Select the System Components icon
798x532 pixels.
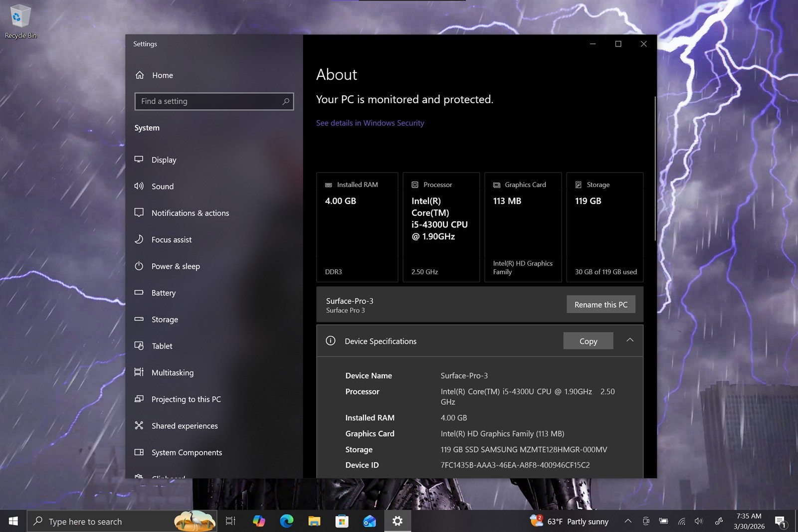pos(139,452)
